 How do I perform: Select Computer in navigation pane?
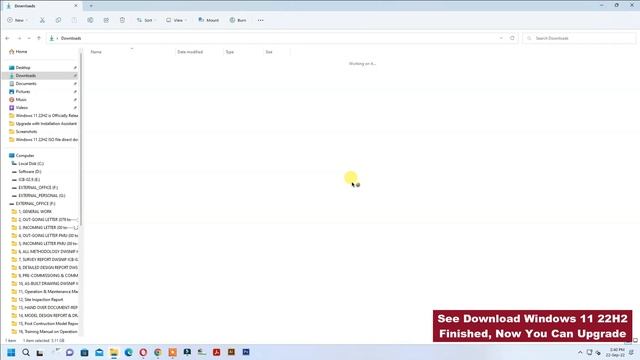[x=25, y=156]
